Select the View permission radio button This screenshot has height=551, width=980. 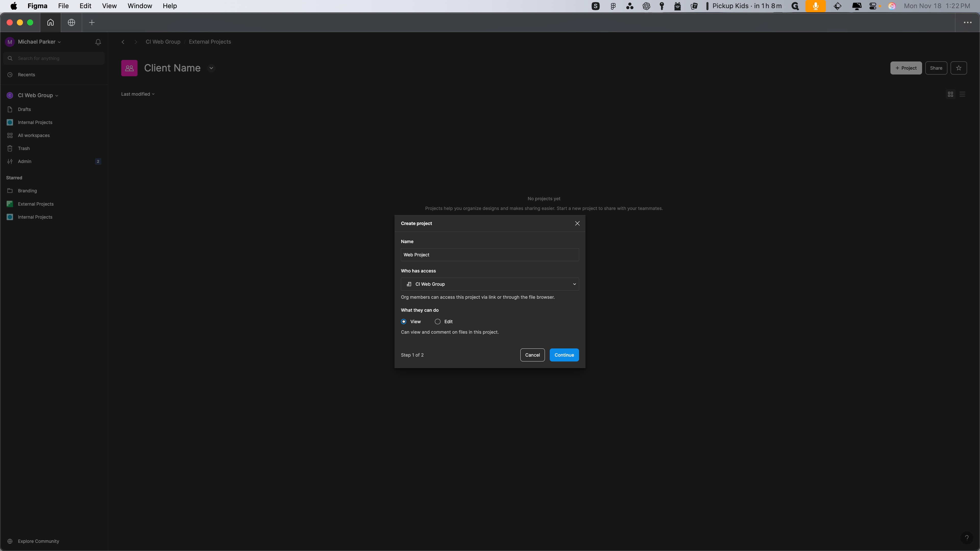[404, 322]
